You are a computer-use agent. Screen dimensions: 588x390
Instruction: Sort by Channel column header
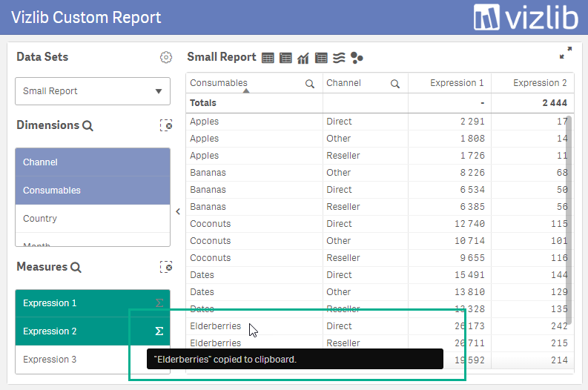coord(343,83)
